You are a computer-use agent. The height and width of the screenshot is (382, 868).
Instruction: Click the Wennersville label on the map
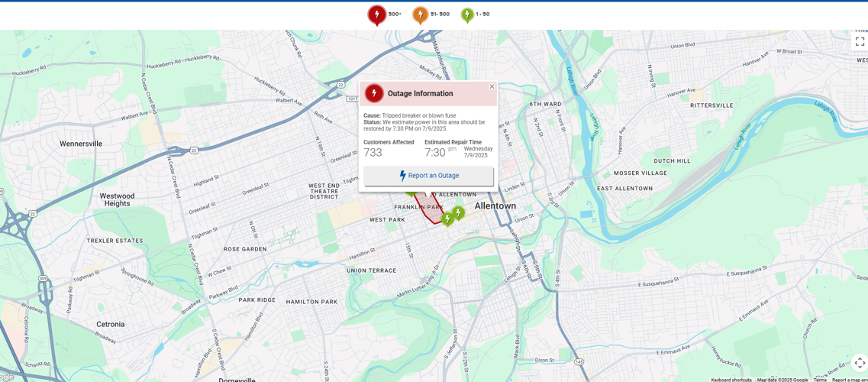(x=81, y=144)
